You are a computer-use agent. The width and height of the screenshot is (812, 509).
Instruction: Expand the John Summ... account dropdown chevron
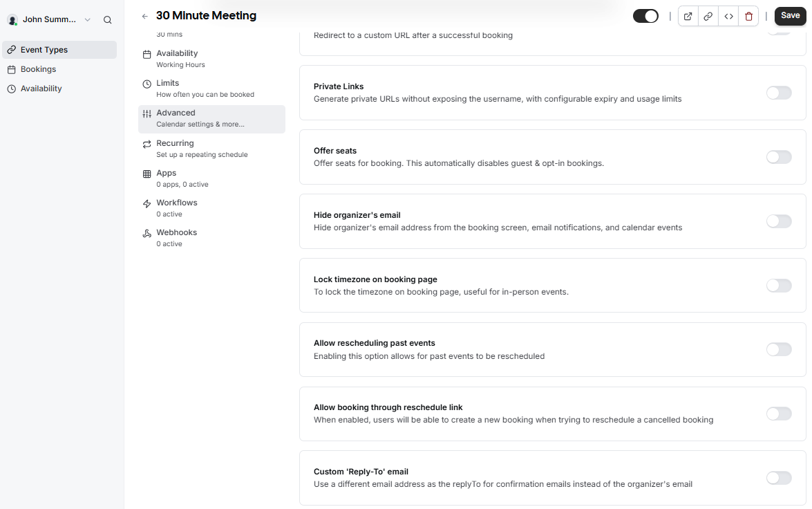pos(88,19)
